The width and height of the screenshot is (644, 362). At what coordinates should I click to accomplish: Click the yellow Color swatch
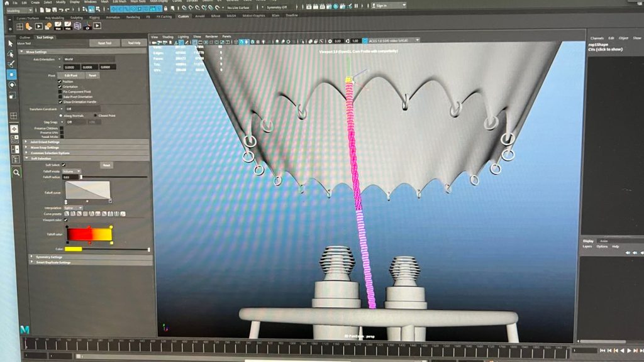coord(74,249)
